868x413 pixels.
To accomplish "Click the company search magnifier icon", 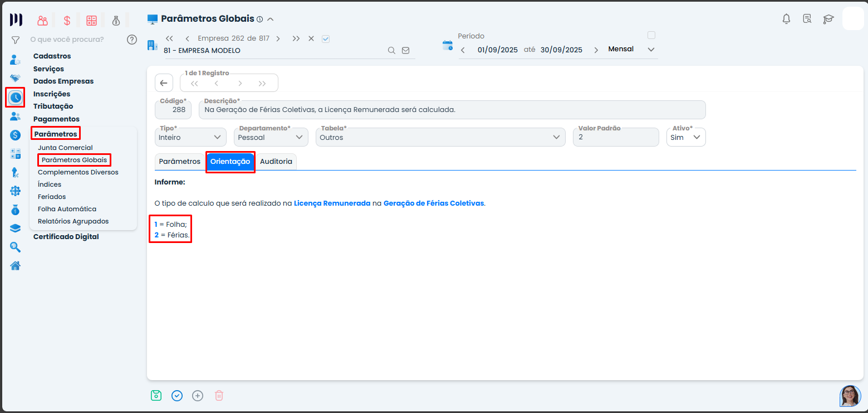I will 391,50.
